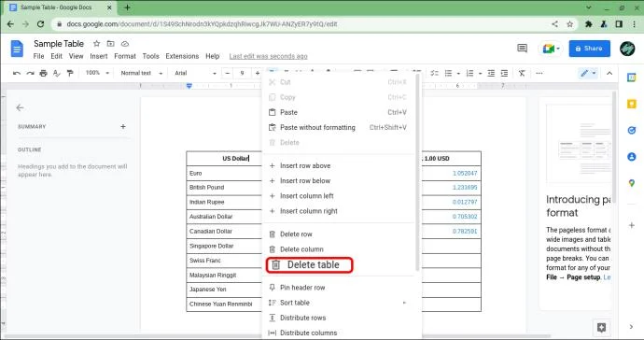Collapse side panel chevron at bottom right

(x=631, y=327)
